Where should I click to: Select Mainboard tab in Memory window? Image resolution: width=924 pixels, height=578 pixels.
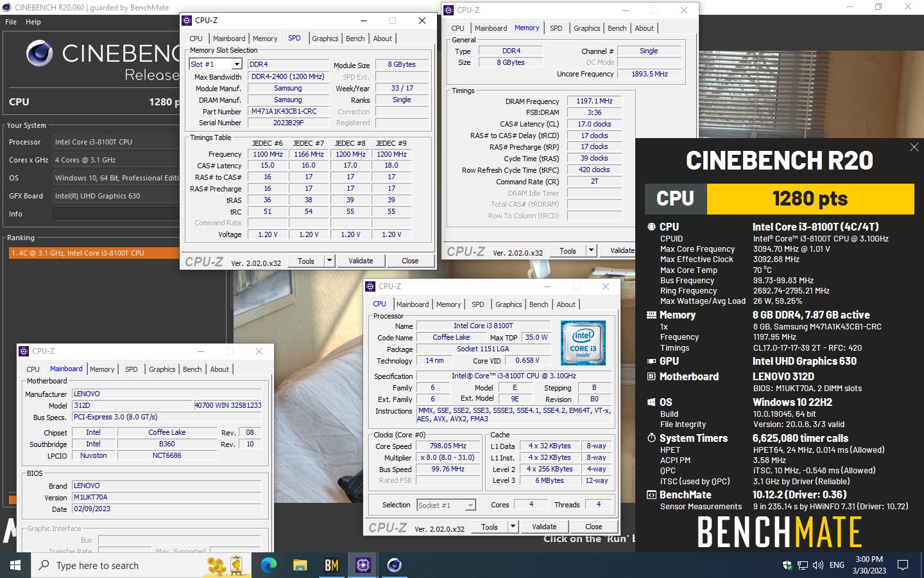491,28
